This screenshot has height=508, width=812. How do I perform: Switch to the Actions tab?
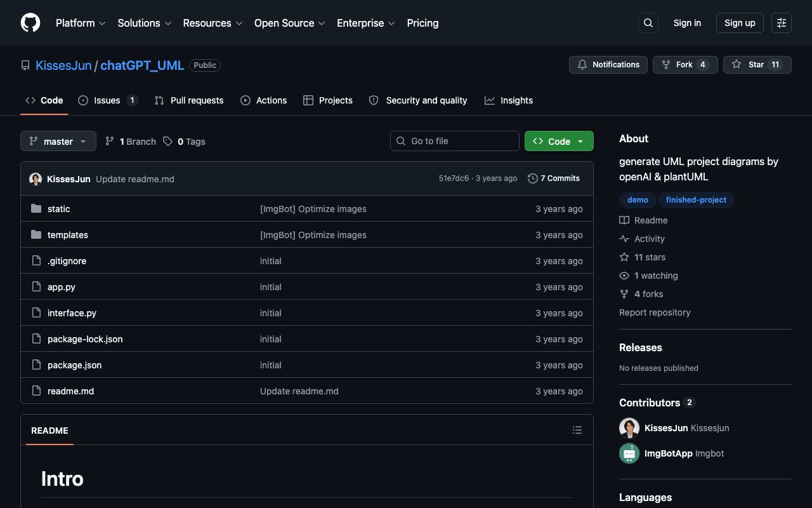tap(263, 100)
